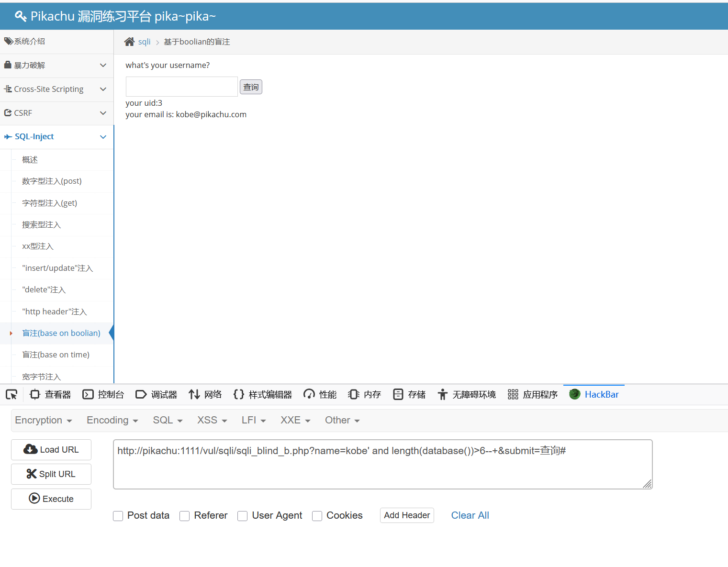Open the 网络 network tab
Viewport: 728px width, 567px height.
click(x=205, y=394)
